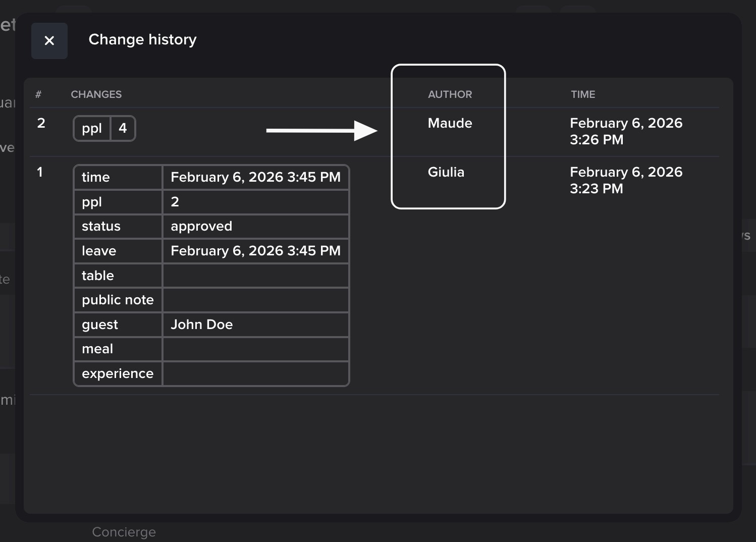This screenshot has width=756, height=542.
Task: Click the status field label
Action: (x=101, y=226)
